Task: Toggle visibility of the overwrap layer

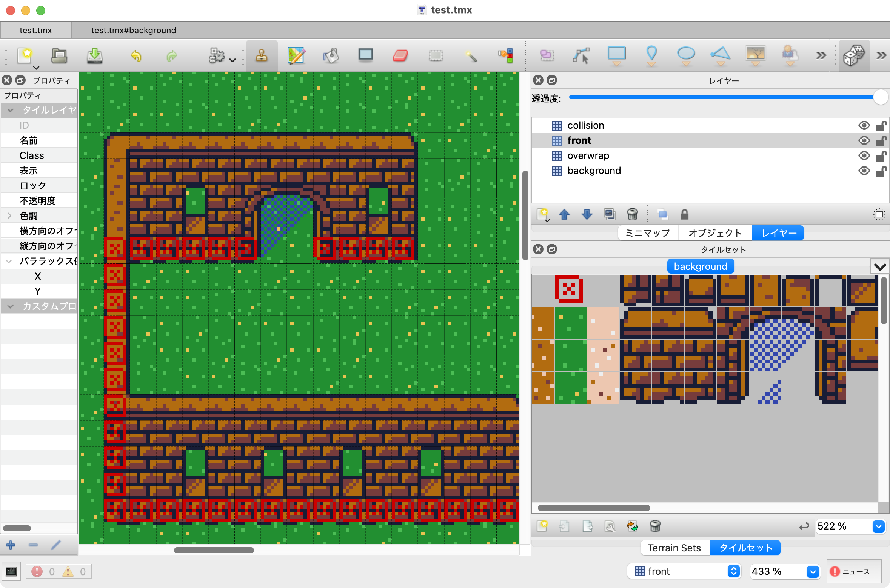Action: point(864,155)
